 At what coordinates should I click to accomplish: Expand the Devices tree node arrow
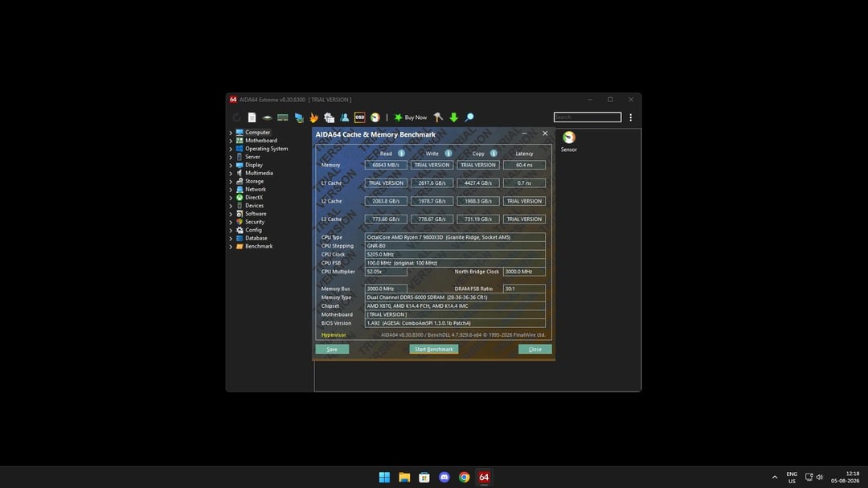click(231, 206)
